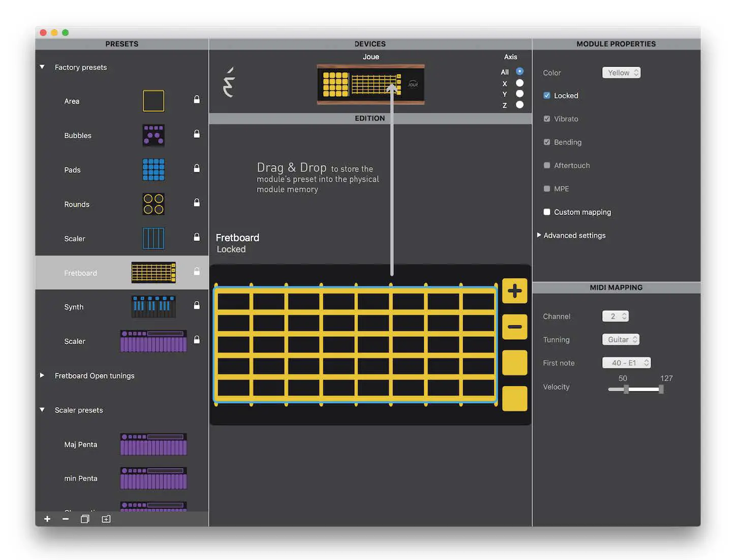This screenshot has height=560, width=740.
Task: Select the Maj Penta scaler preset
Action: pos(153,444)
